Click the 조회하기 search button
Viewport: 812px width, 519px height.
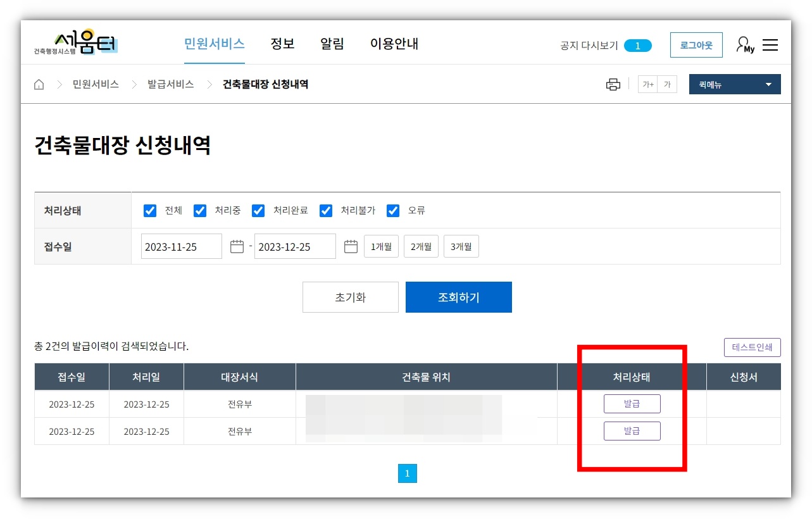pos(458,297)
